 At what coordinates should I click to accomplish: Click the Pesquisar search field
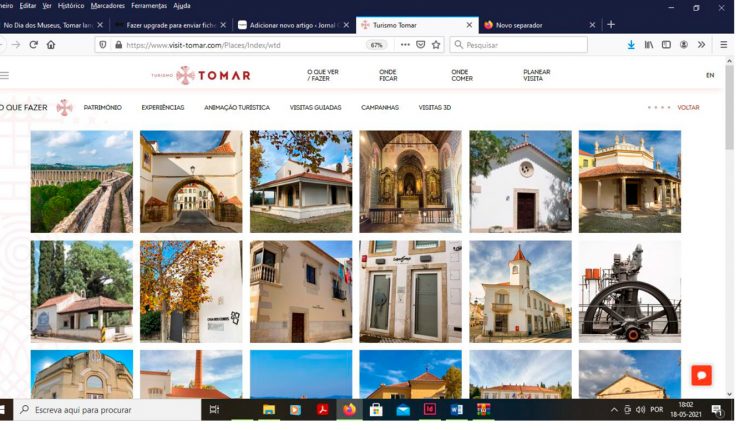520,45
